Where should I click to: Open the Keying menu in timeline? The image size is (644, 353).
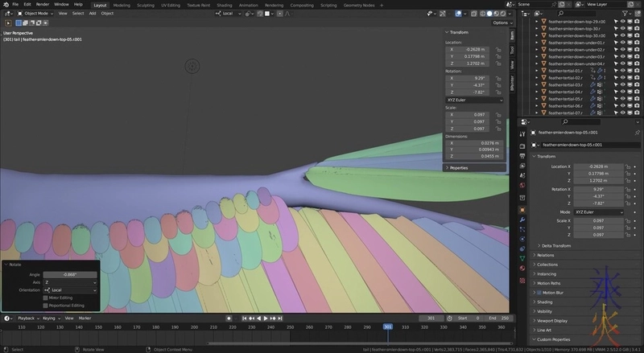click(49, 318)
